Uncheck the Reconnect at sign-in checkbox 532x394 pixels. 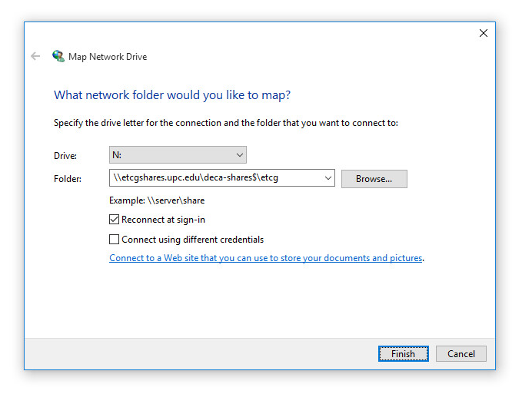coord(115,220)
